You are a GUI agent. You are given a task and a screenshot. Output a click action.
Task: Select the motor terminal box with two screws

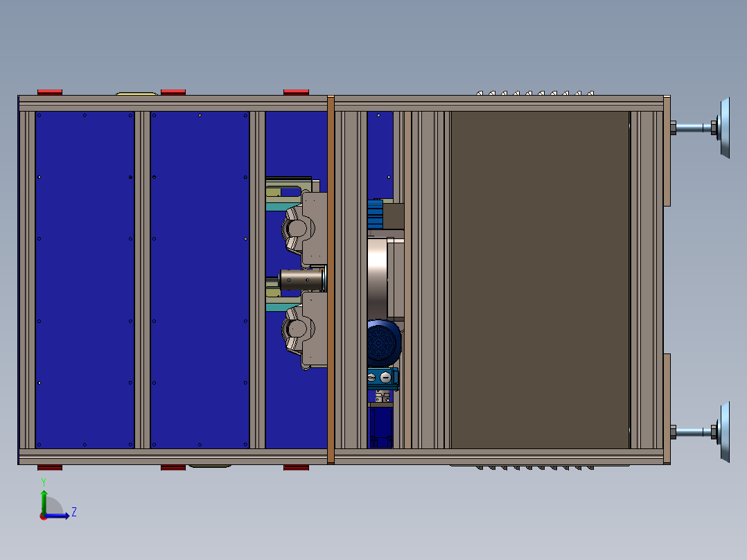(382, 378)
